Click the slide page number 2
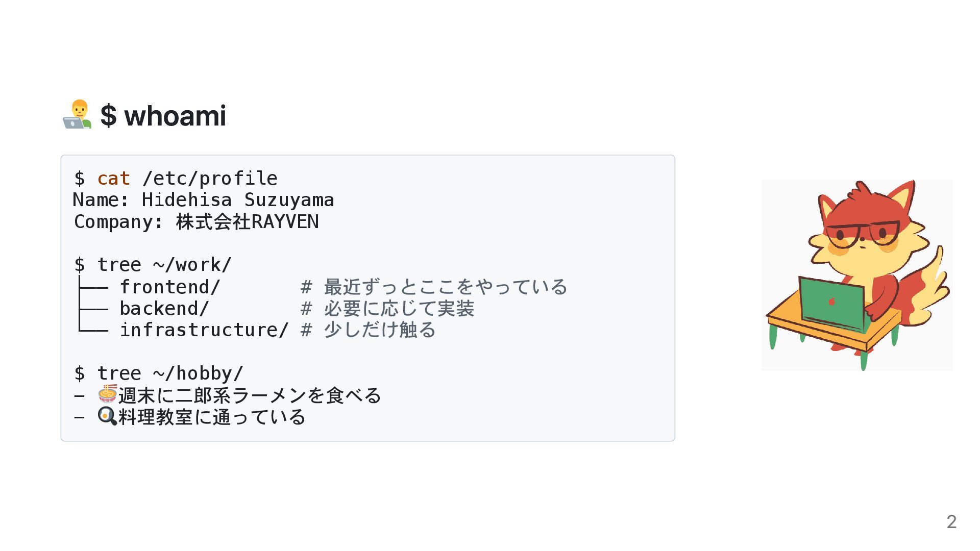Viewport: 980px width, 551px height. [x=951, y=521]
